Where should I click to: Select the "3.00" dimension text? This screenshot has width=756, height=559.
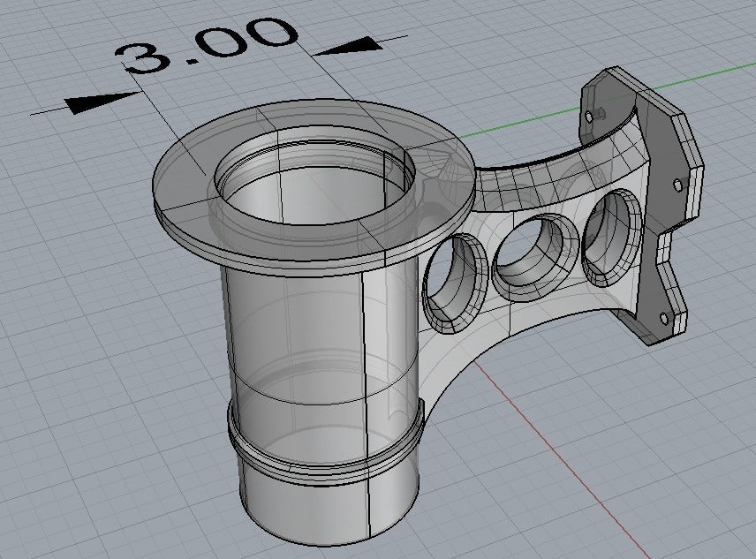tap(206, 45)
